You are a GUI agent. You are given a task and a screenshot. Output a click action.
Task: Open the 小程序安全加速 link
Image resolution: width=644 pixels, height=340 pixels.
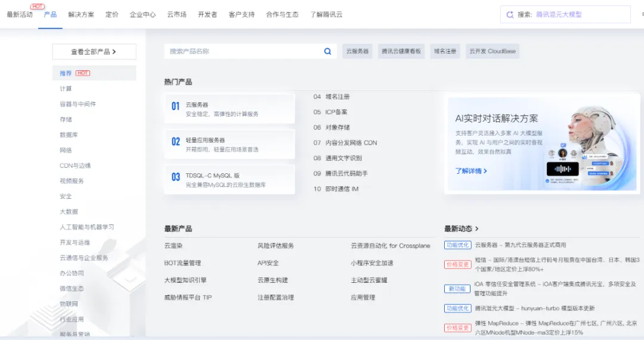[x=371, y=263]
